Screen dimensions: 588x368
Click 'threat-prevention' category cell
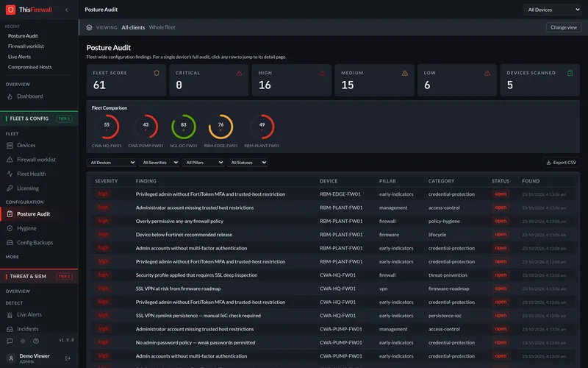[448, 275]
